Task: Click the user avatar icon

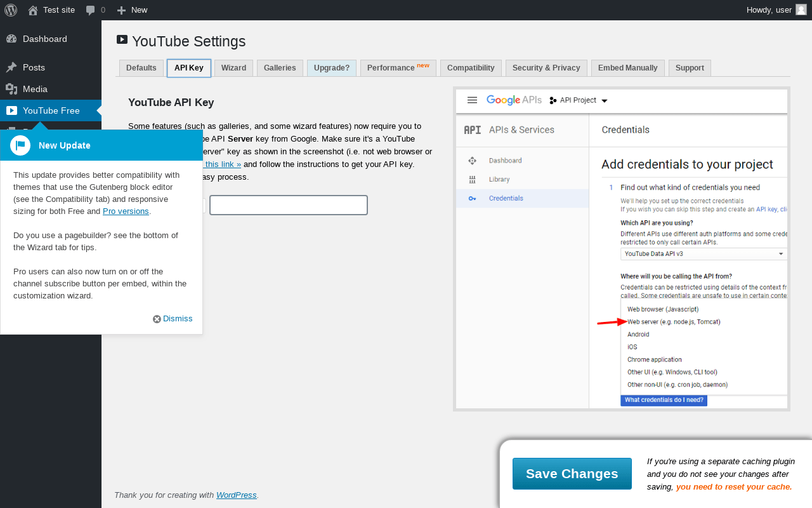Action: [x=801, y=10]
